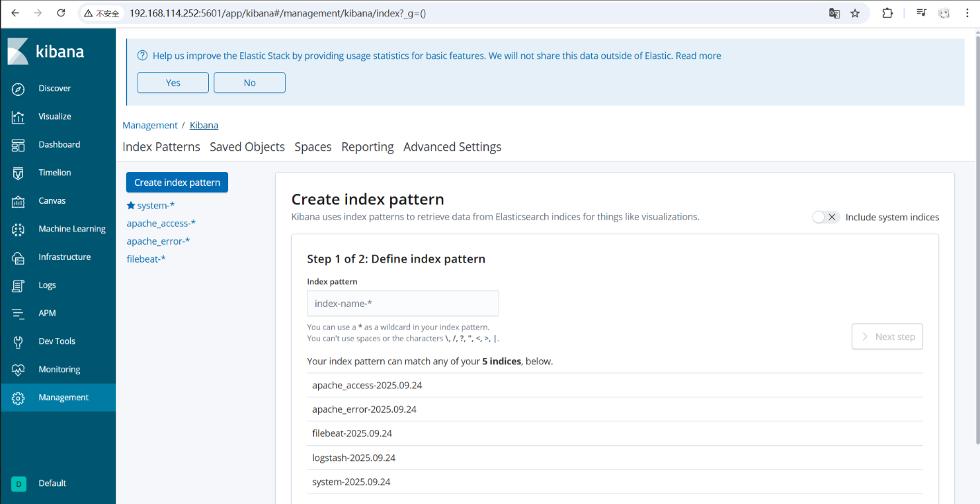Click the translate page icon

(835, 13)
